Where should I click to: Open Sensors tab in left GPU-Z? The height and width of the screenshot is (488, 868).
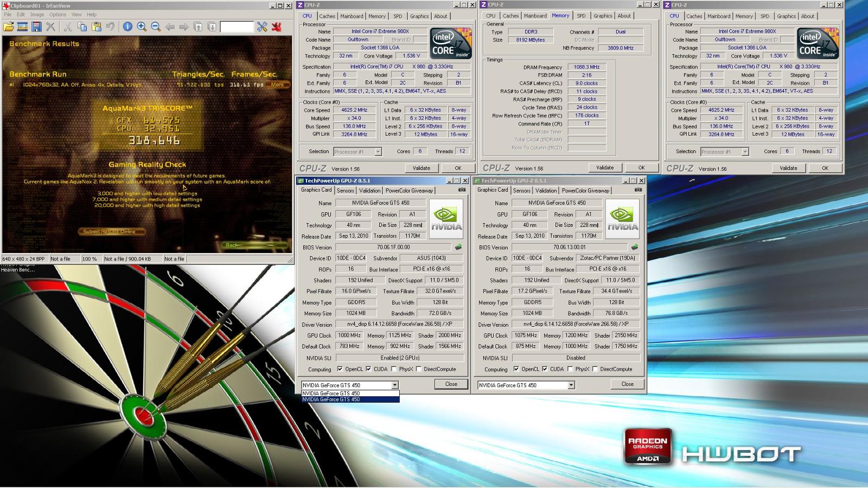coord(345,191)
